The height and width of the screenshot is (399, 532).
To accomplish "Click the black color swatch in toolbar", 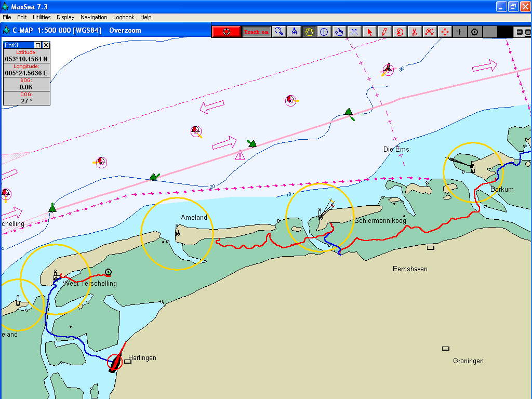I will (x=504, y=32).
